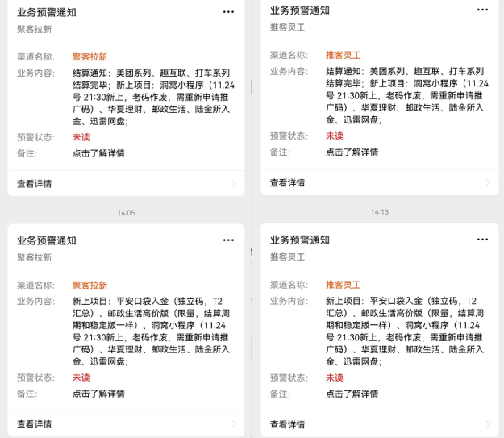Click 点击了解详情 remark in 聚客拉新 结算通知 card
This screenshot has height=438, width=504.
[98, 153]
